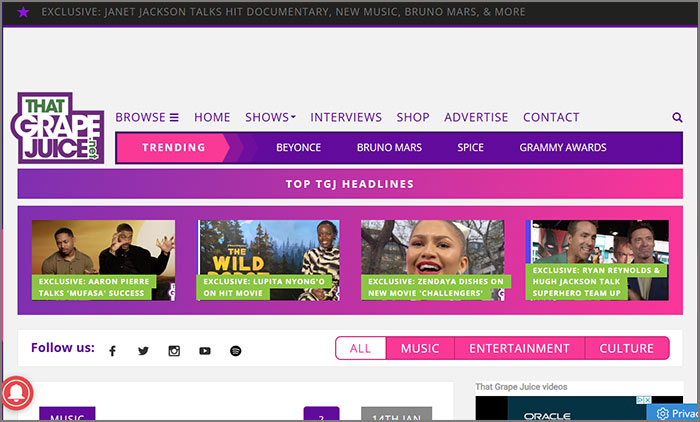Visit the SHOP page
700x422 pixels.
pos(413,117)
